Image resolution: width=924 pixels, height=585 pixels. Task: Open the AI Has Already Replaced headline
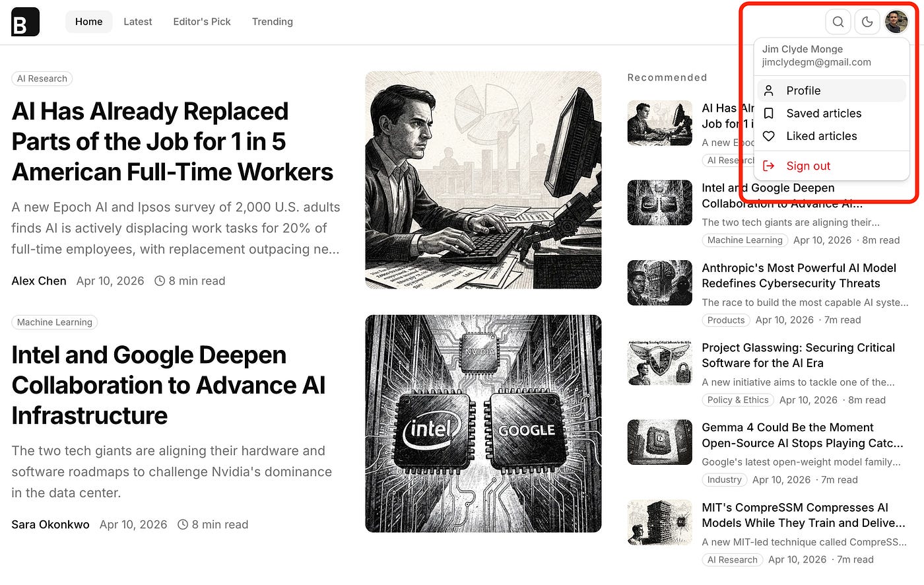click(173, 141)
